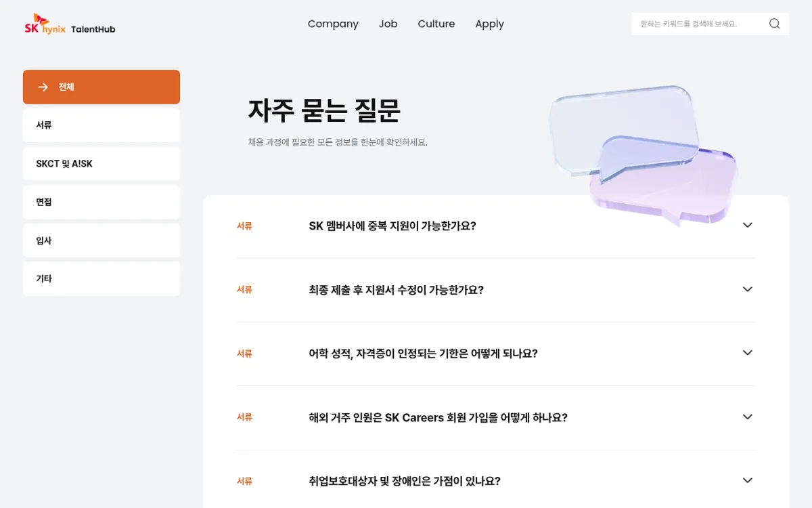This screenshot has height=508, width=812.
Task: Expand chevron for 해외 거주 인원 question
Action: pos(748,417)
